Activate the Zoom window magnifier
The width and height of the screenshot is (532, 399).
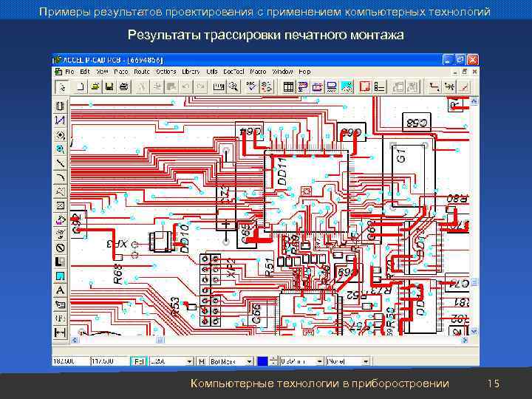[233, 87]
